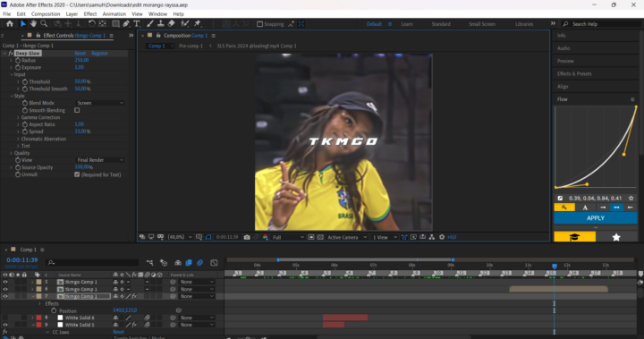
Task: Select the Pen tool
Action: 126,24
